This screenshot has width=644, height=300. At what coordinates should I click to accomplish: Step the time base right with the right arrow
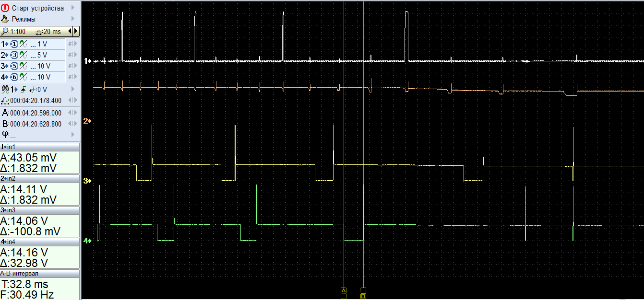76,32
